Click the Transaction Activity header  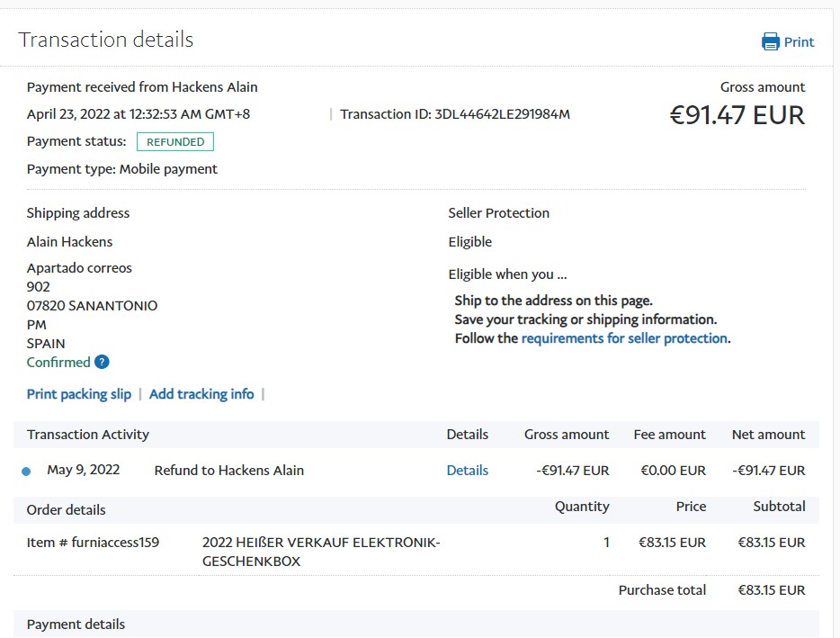click(x=88, y=435)
